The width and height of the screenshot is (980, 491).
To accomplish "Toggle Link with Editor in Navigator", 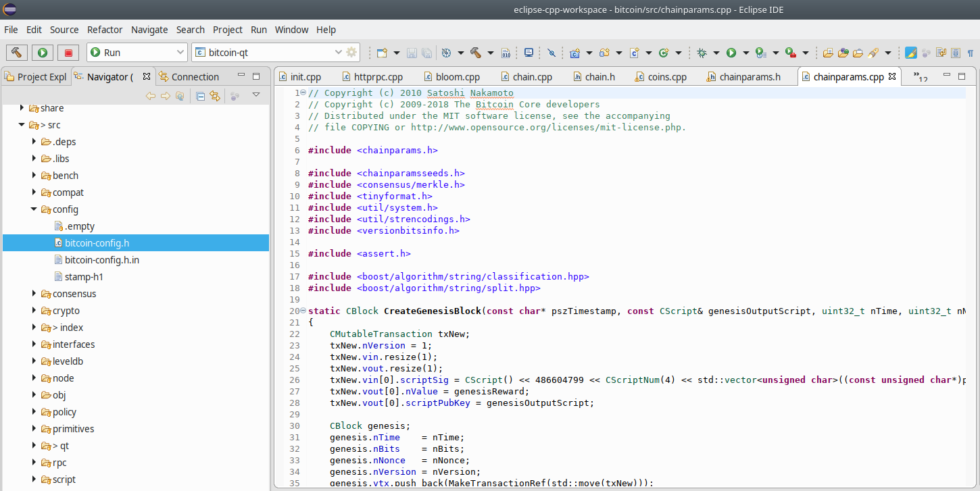I will point(215,95).
